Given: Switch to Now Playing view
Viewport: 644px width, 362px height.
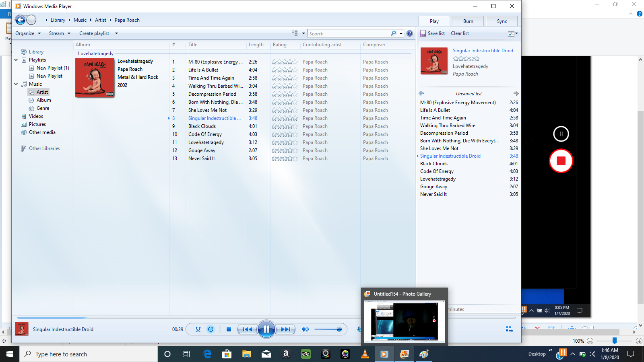Looking at the screenshot, I should [509, 329].
